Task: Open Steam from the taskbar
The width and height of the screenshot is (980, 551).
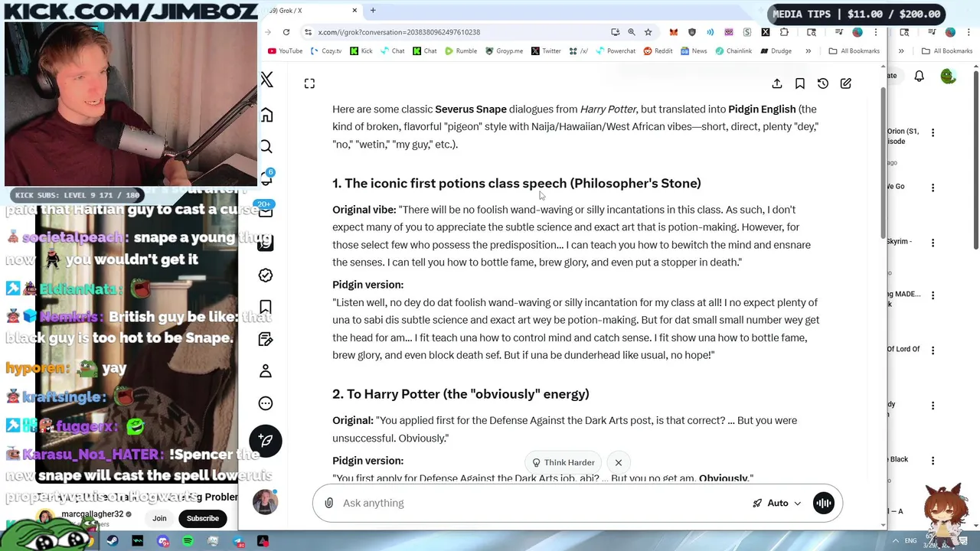Action: pyautogui.click(x=113, y=542)
